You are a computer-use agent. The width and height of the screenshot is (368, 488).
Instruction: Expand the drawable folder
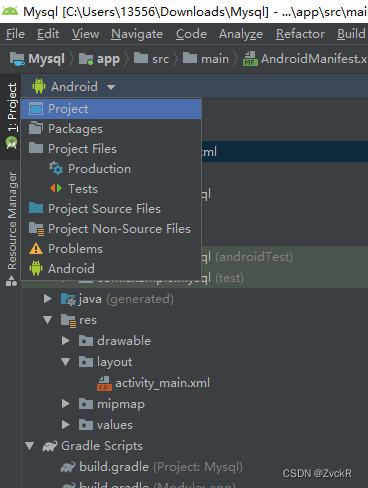(x=66, y=341)
